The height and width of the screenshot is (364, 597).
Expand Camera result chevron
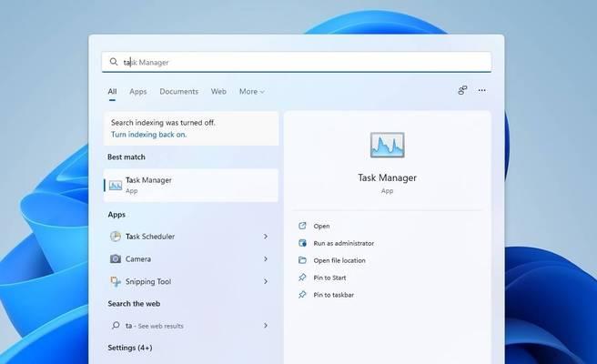266,259
